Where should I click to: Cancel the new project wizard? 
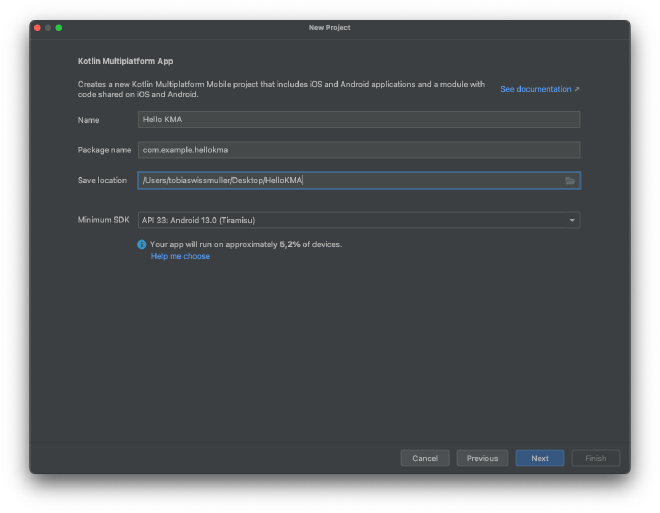click(425, 458)
